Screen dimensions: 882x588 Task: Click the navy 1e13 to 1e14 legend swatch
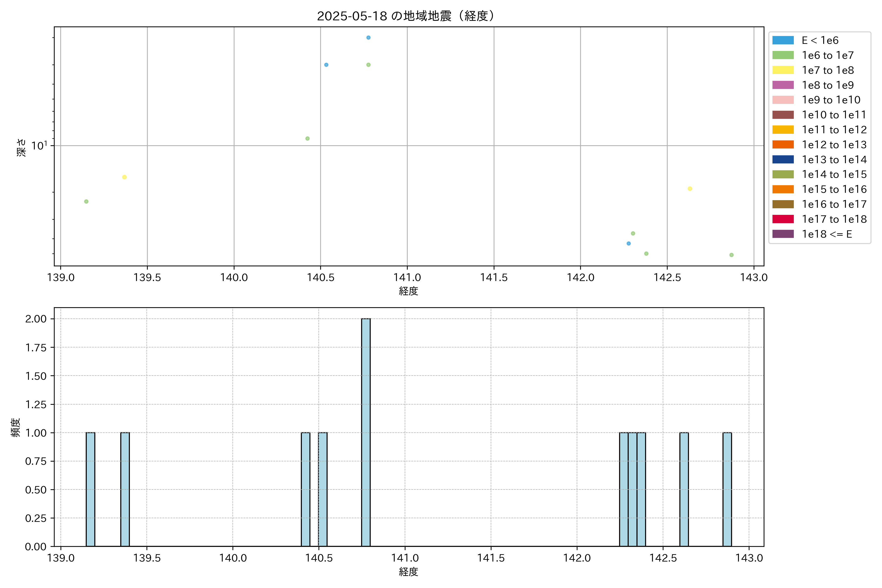pos(783,159)
